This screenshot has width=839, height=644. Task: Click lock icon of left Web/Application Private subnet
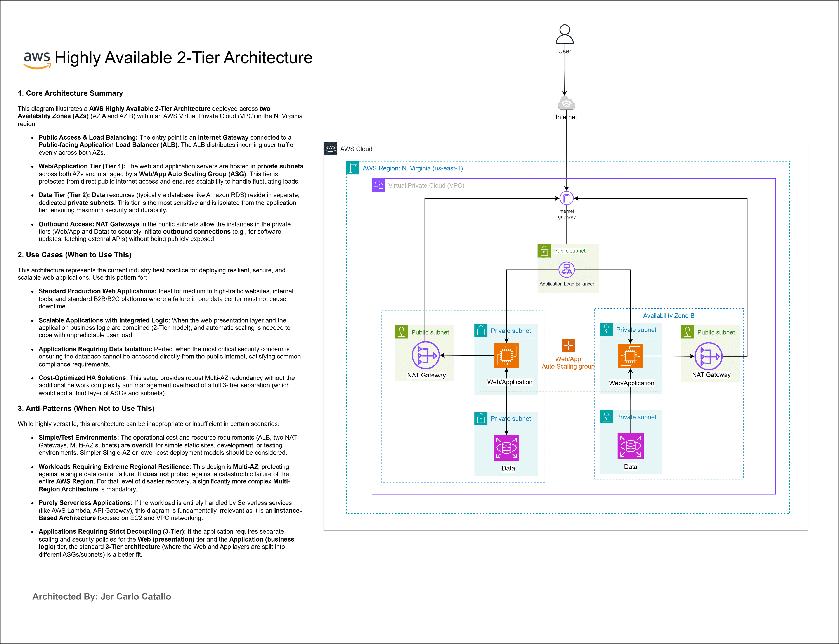click(x=480, y=331)
